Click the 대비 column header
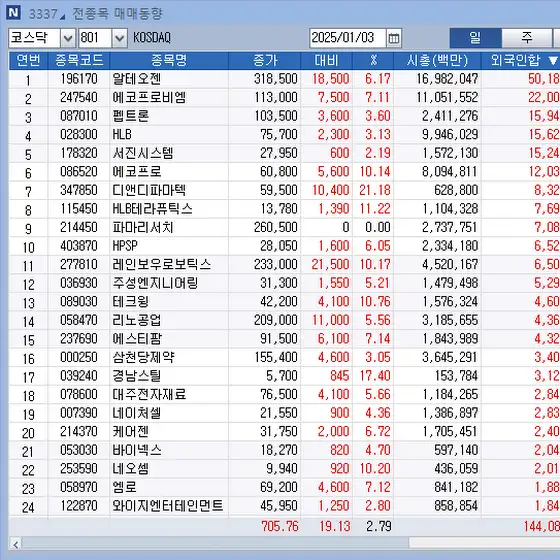The image size is (560, 560). tap(326, 60)
